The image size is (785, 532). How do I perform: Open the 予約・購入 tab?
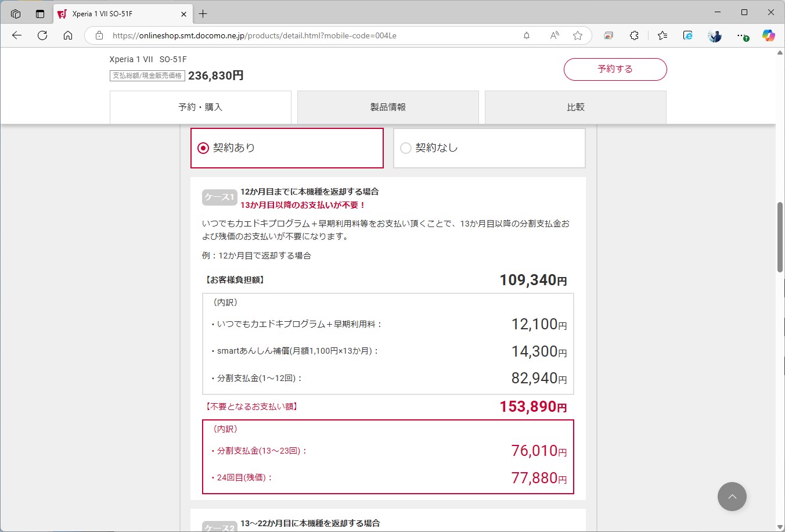tap(200, 107)
